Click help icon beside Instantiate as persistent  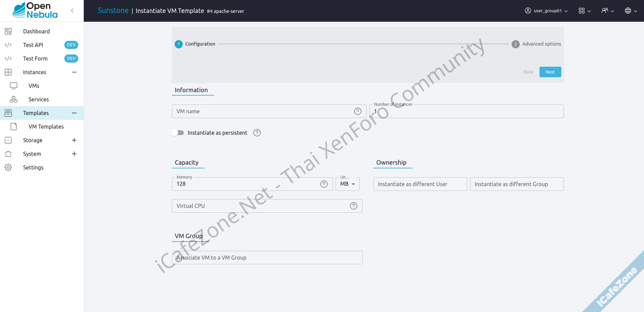[x=257, y=133]
